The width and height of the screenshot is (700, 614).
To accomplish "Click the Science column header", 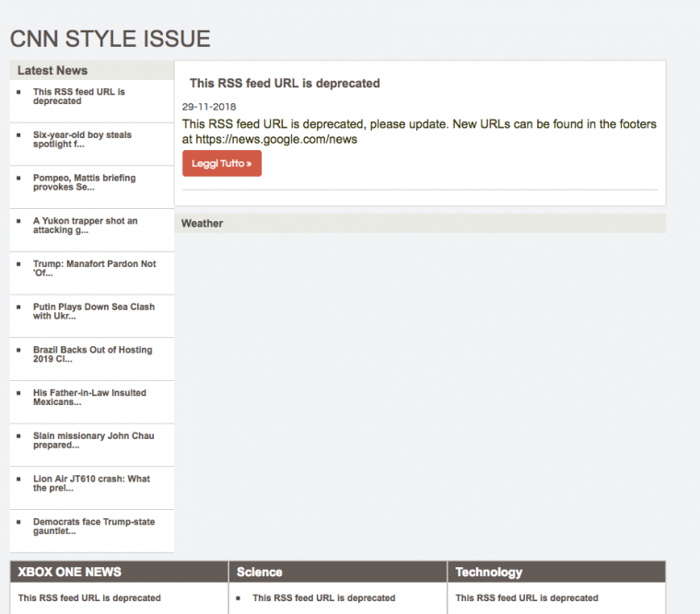I will click(260, 572).
